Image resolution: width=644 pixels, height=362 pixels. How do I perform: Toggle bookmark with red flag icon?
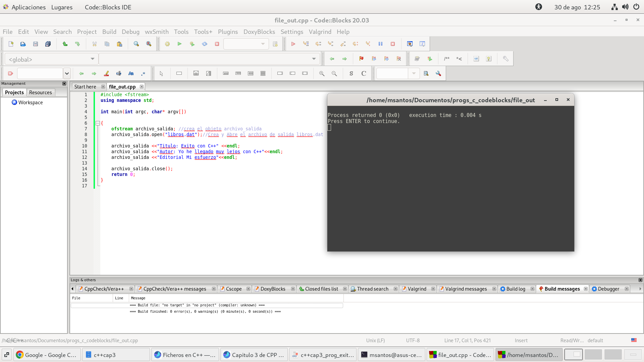(x=361, y=59)
